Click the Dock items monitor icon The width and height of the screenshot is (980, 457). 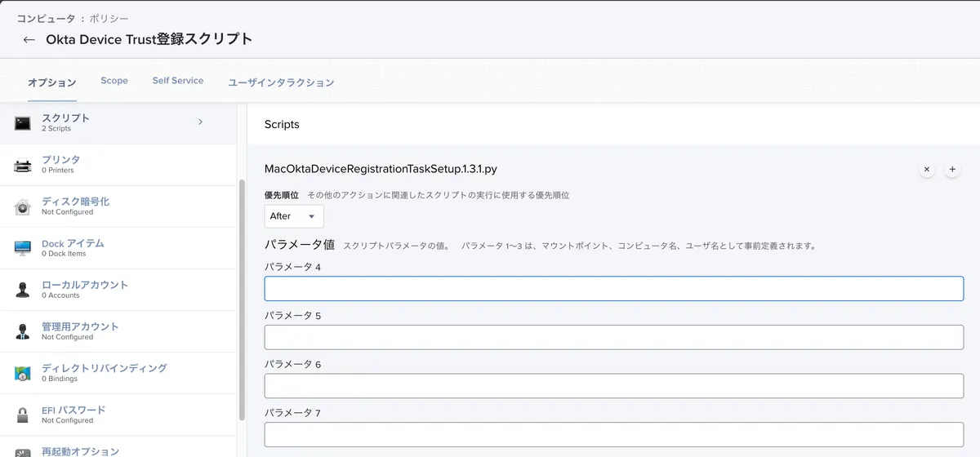pos(22,248)
